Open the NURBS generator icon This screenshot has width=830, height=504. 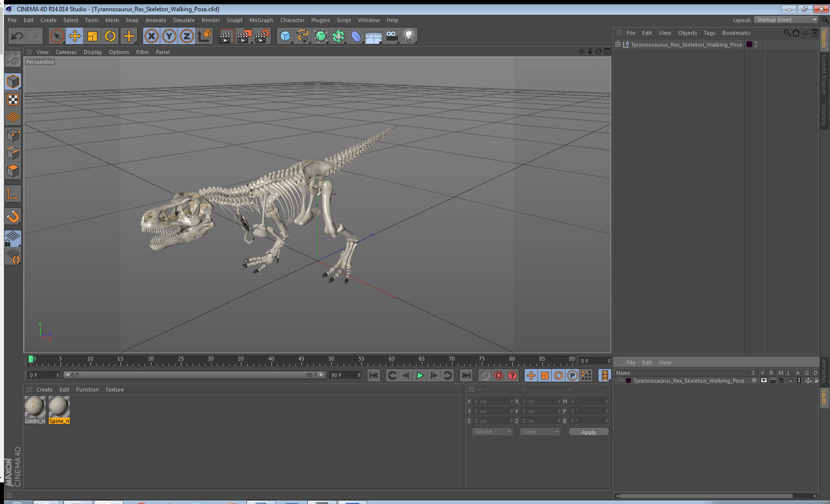321,36
